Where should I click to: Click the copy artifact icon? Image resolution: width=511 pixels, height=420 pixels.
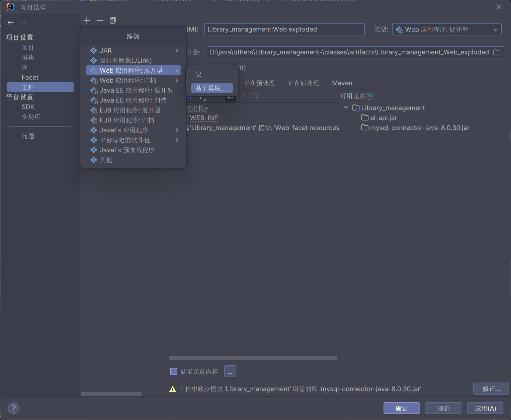pos(113,21)
